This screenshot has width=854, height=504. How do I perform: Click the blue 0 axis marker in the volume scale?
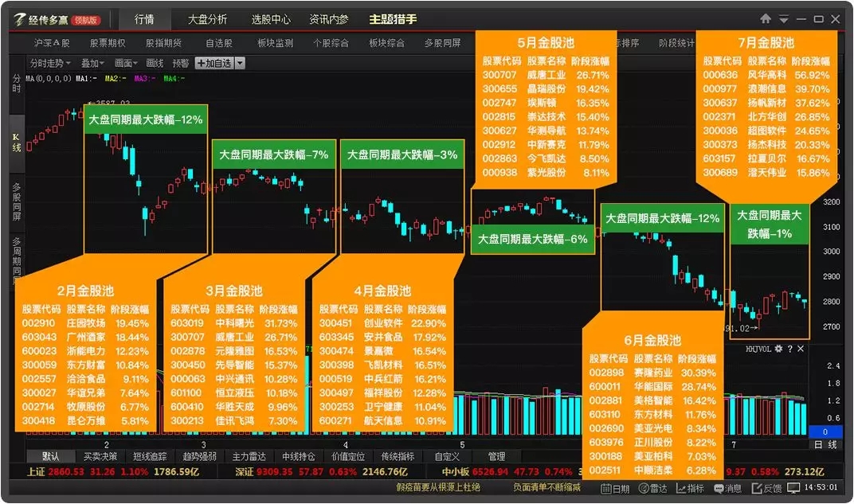coord(825,432)
